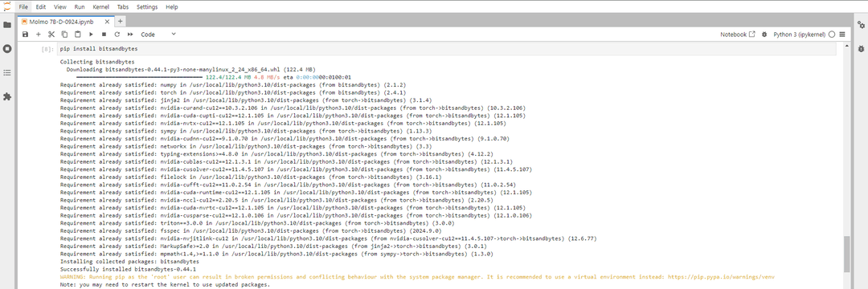
Task: Switch kernel via Python 3 (ipykernel)
Action: coord(800,35)
